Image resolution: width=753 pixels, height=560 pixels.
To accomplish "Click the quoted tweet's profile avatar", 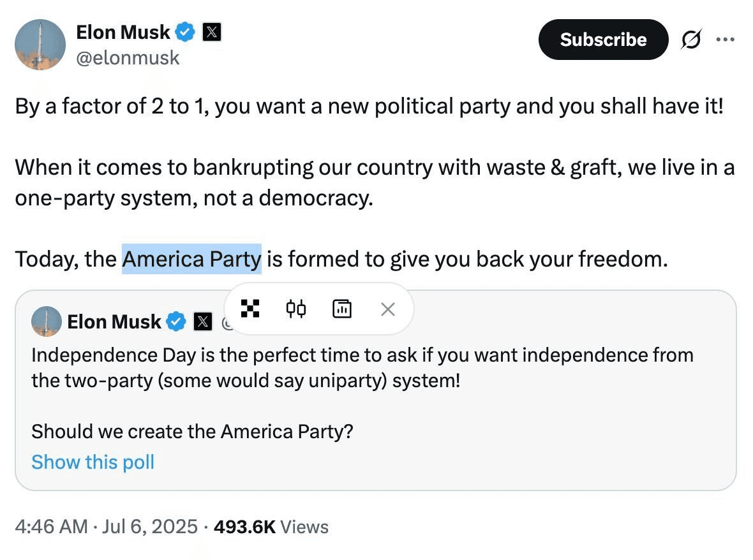I will (47, 321).
